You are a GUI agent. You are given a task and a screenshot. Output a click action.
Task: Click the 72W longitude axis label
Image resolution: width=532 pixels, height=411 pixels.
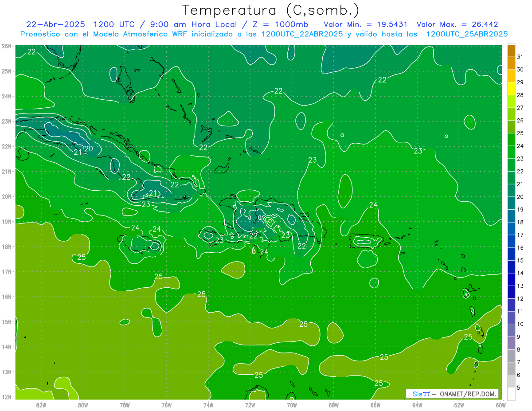250,405
